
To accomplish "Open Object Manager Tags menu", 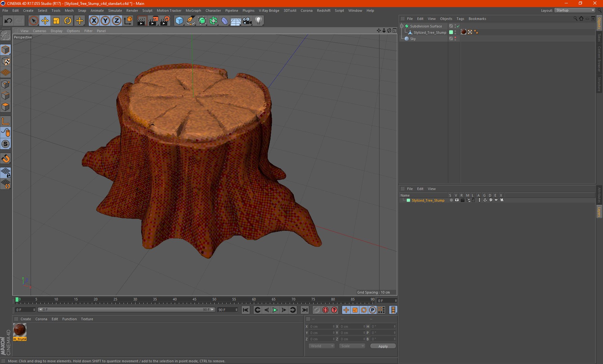I will [x=460, y=19].
